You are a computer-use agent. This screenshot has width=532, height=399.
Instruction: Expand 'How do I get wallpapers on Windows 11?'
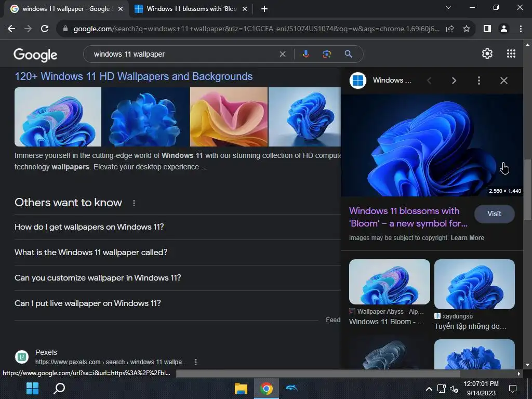[x=178, y=227]
